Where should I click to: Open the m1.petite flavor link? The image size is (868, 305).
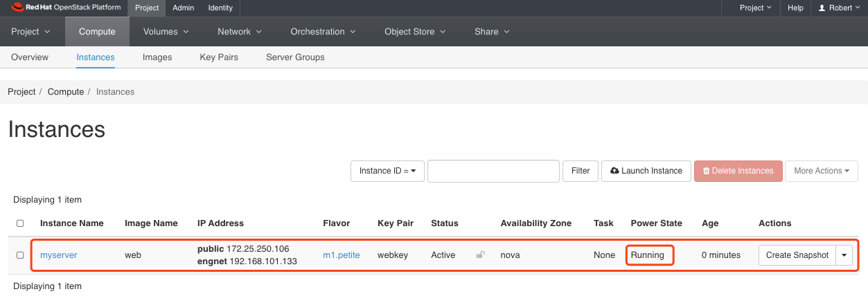(x=341, y=255)
